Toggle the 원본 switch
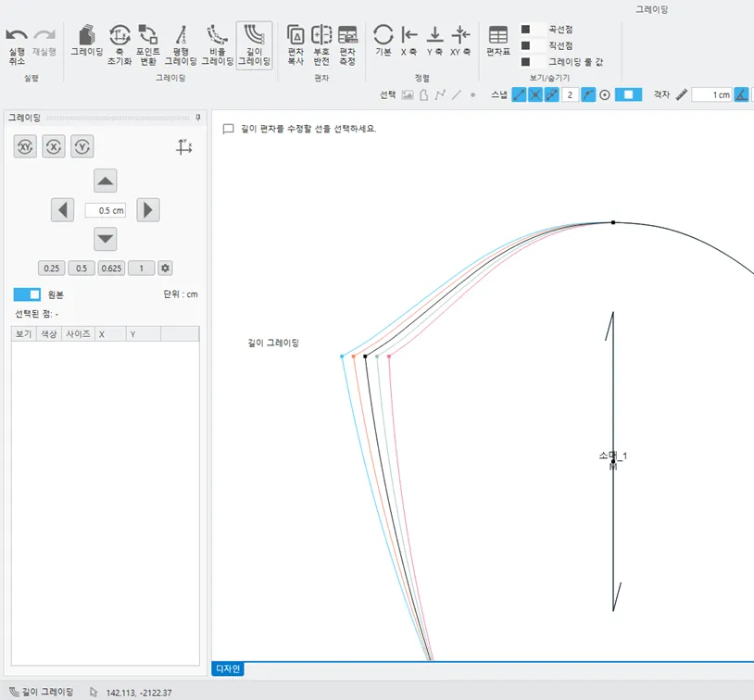The height and width of the screenshot is (700, 754). (27, 294)
